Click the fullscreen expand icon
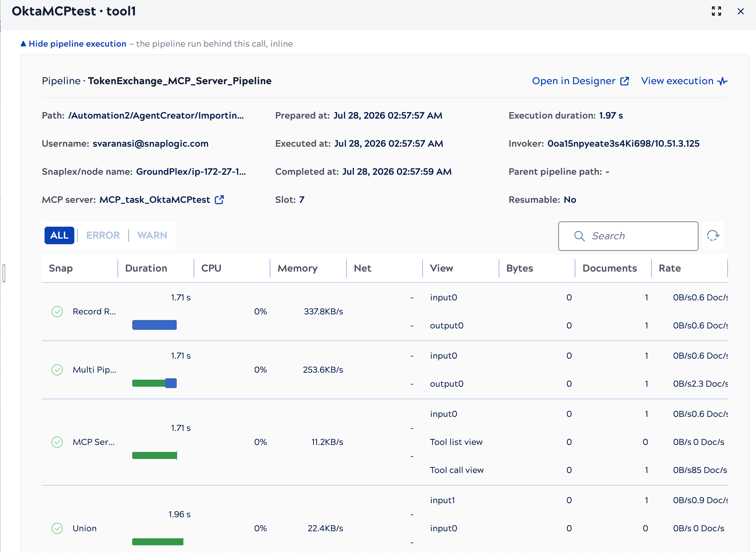Viewport: 756px width, 553px height. [x=716, y=11]
